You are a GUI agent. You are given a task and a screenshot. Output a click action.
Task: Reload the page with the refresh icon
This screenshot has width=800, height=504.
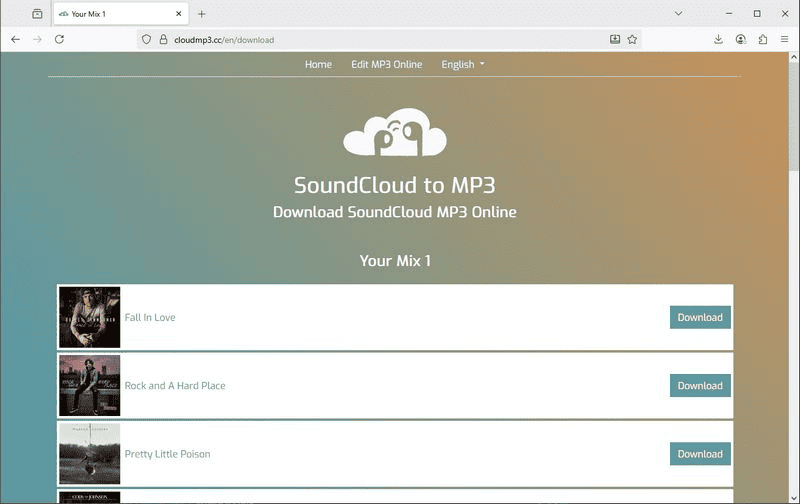[x=60, y=39]
